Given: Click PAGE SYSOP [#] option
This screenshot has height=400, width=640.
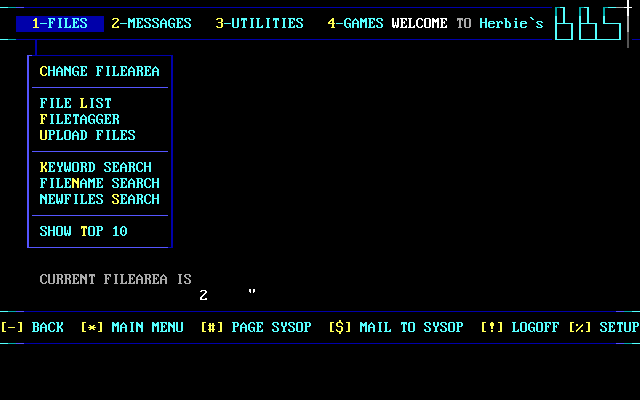Looking at the screenshot, I should [x=256, y=327].
